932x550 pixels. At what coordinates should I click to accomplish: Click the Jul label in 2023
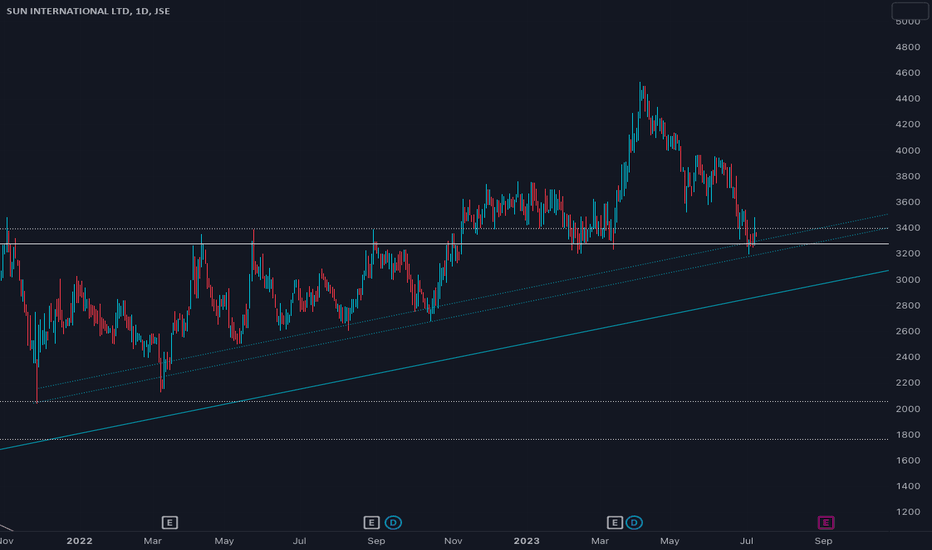click(747, 540)
